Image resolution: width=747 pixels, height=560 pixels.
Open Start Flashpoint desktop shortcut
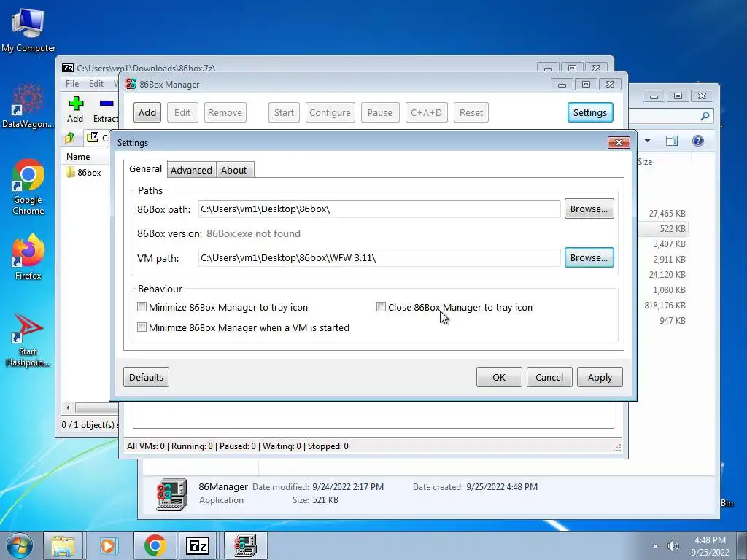[x=28, y=340]
